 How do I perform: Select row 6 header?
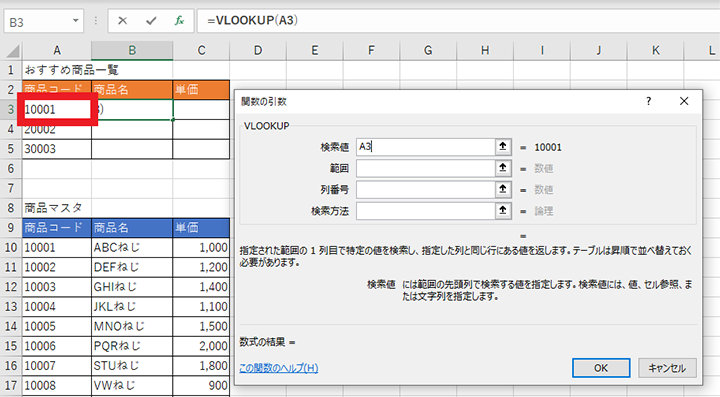click(x=11, y=168)
